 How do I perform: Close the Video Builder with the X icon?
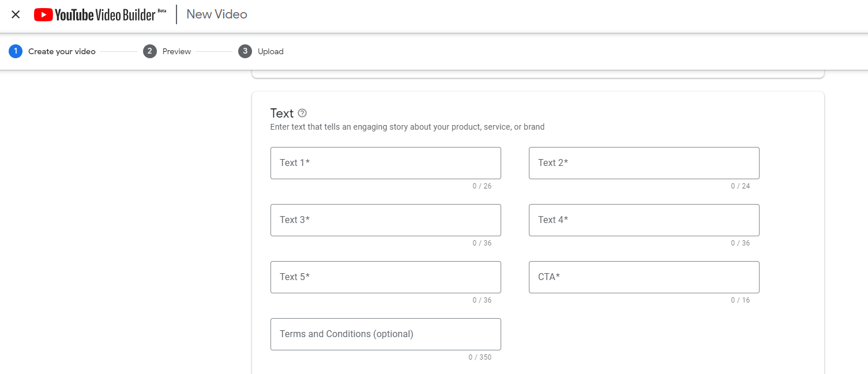coord(16,14)
